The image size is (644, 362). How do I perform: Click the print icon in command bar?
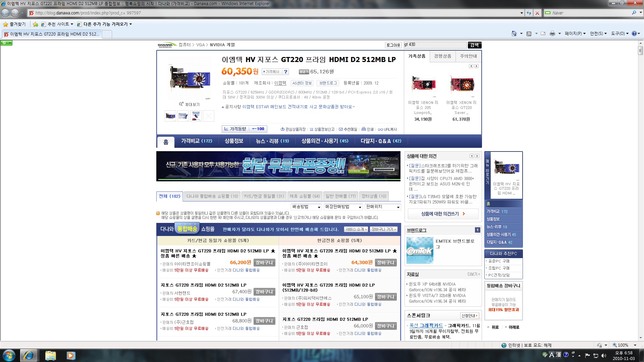coord(552,34)
